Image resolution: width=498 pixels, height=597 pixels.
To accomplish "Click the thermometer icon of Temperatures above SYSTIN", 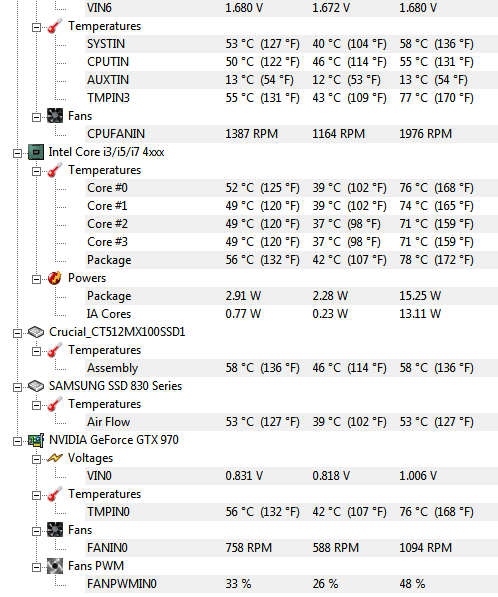I will point(55,26).
